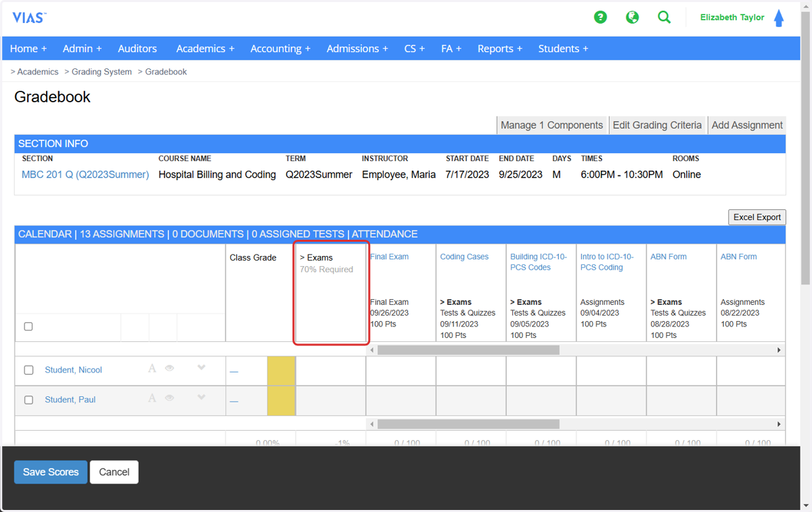The height and width of the screenshot is (512, 812).
Task: Click the yellow cell in Student, Nicool's row
Action: pyautogui.click(x=281, y=371)
